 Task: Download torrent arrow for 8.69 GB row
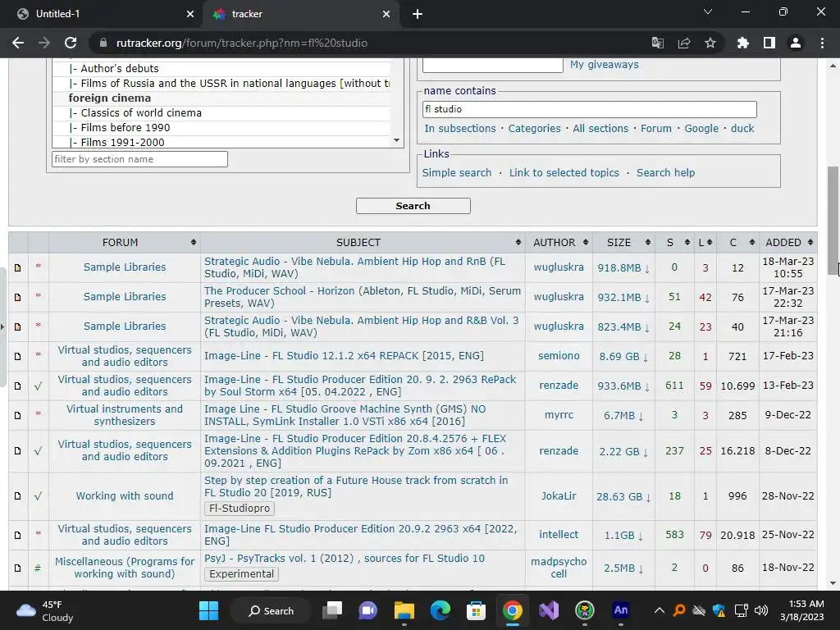pyautogui.click(x=646, y=358)
